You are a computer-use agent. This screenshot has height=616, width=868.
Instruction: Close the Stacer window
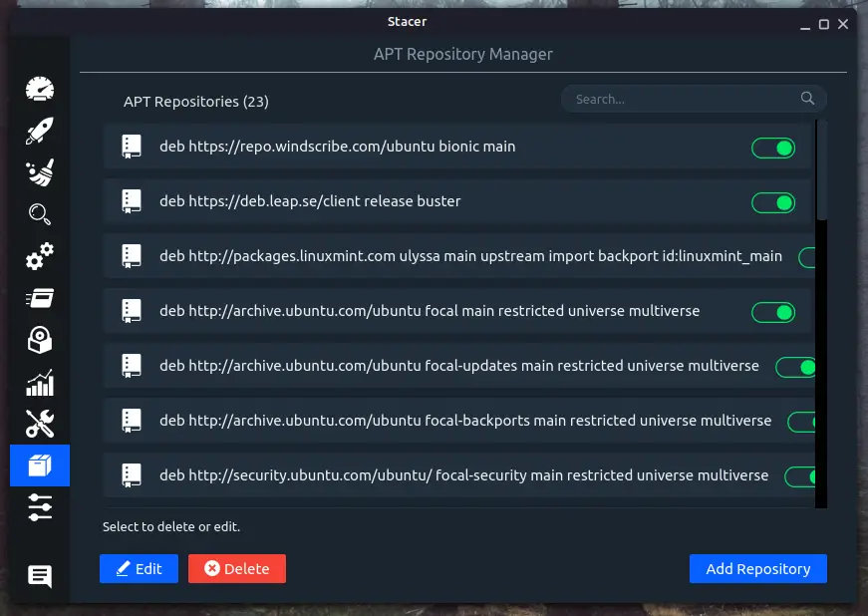point(843,24)
